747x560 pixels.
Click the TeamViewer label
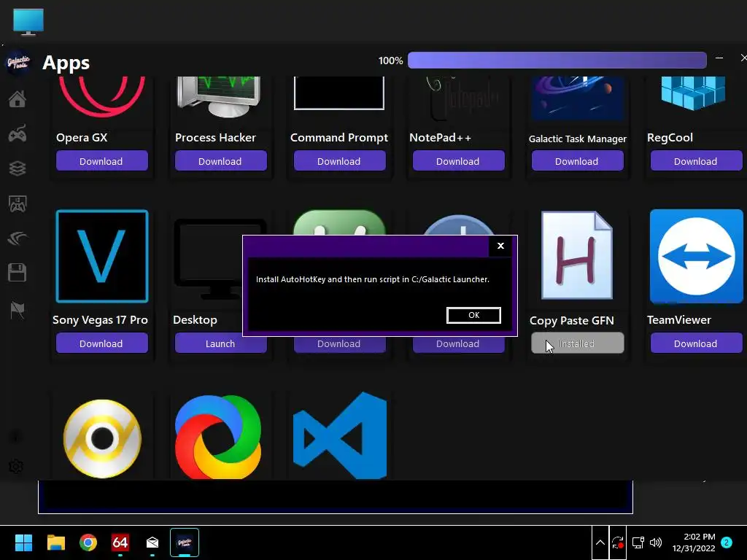[679, 320]
